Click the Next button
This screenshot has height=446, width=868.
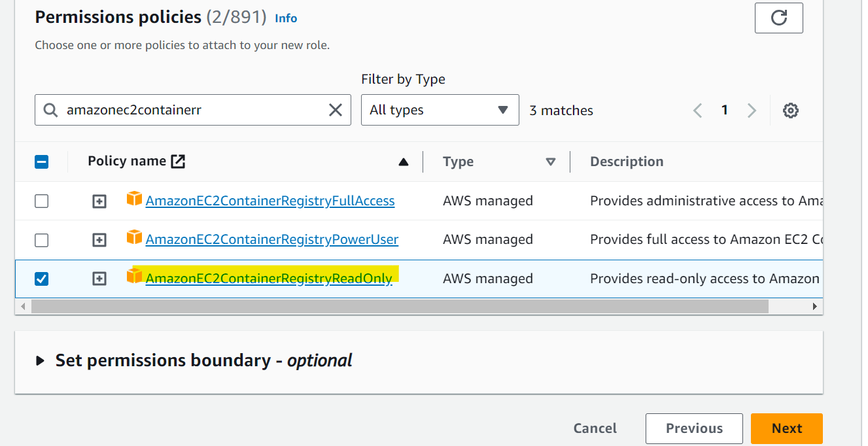(x=786, y=428)
